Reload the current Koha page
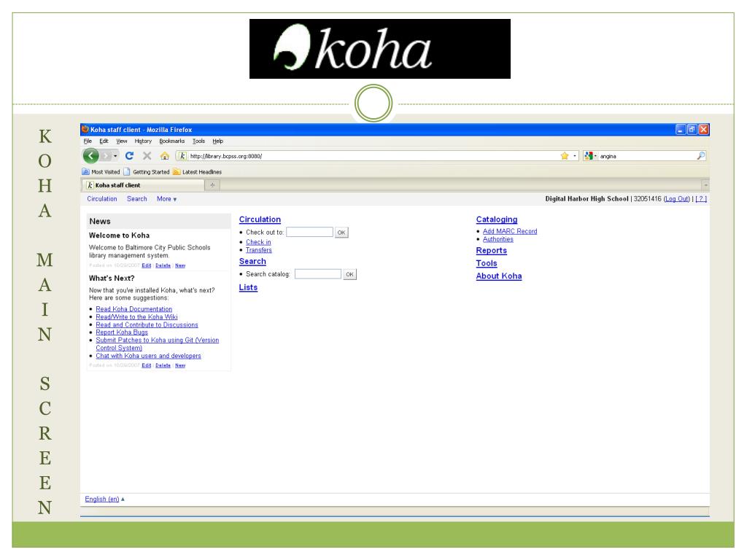 (x=129, y=156)
